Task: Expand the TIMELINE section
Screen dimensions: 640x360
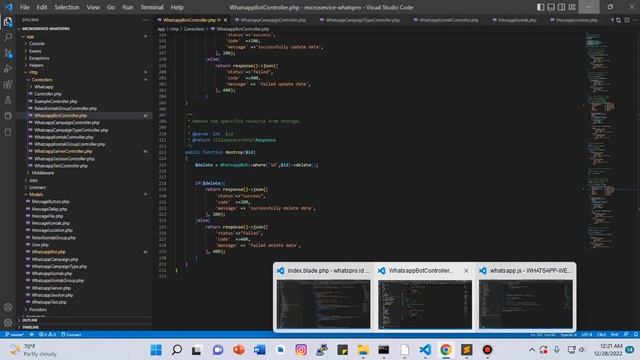Action: [x=30, y=327]
